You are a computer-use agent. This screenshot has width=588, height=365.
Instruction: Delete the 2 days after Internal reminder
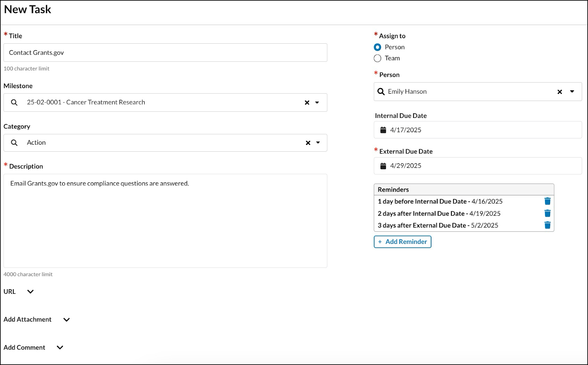coord(547,213)
